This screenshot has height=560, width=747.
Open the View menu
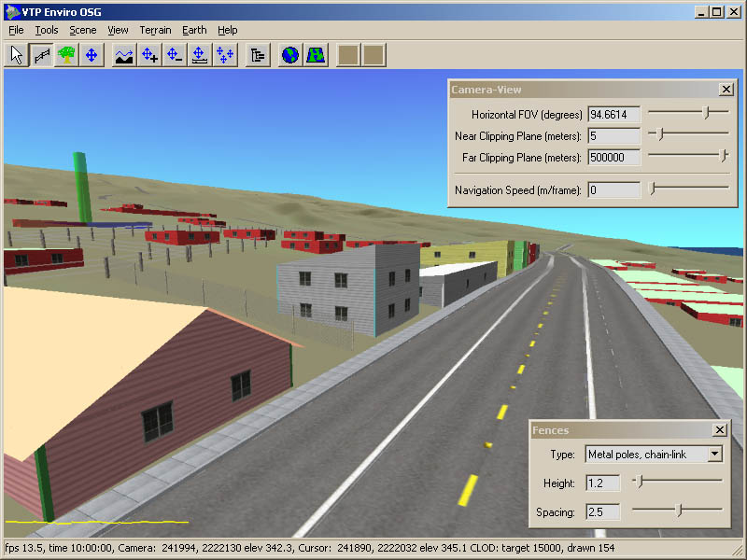coord(118,30)
